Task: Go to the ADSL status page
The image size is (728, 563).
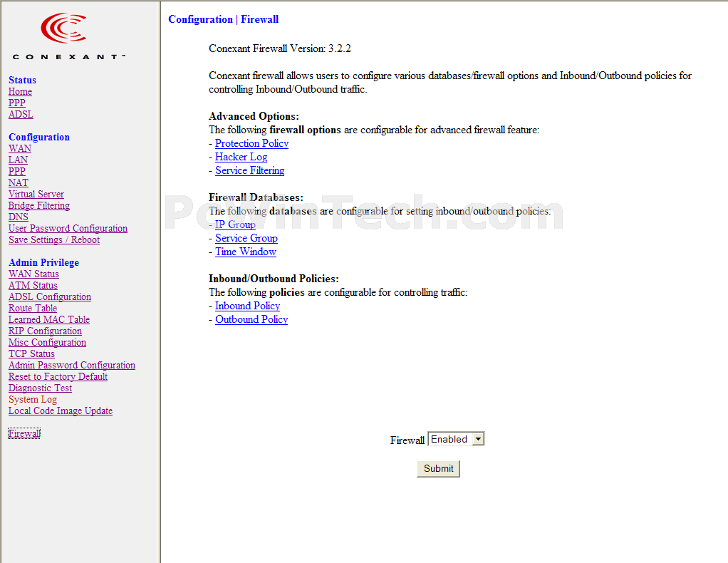Action: pyautogui.click(x=21, y=114)
